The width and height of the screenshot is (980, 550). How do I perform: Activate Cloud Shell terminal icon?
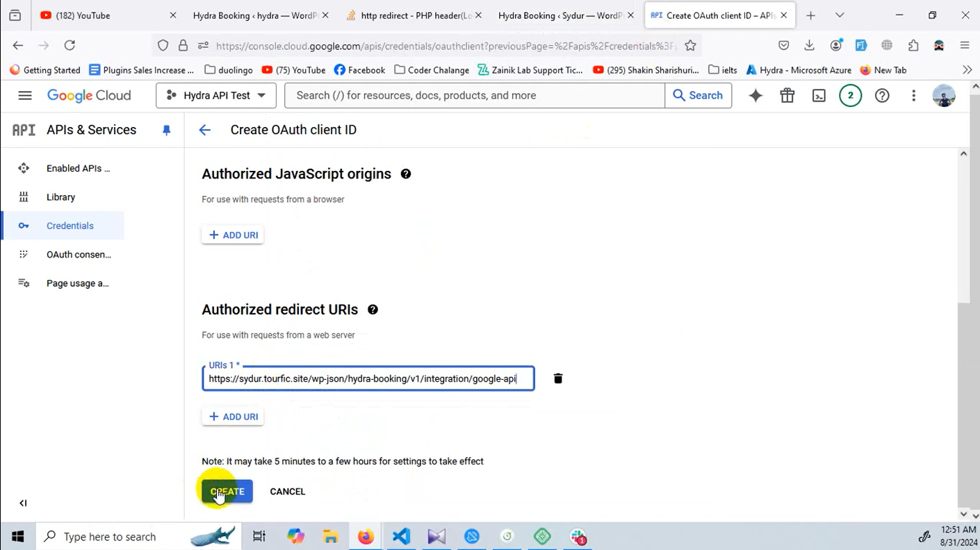[x=819, y=96]
